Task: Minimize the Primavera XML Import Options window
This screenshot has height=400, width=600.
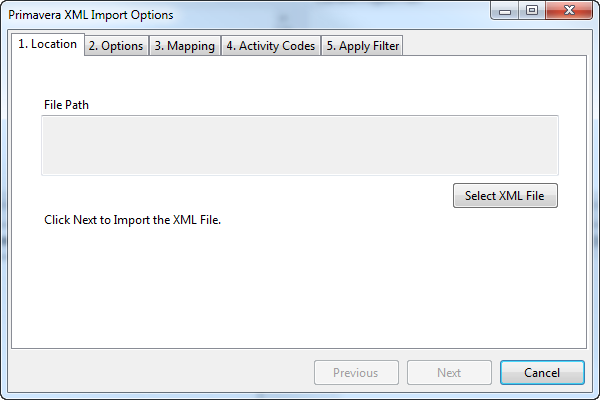Action: tap(505, 10)
